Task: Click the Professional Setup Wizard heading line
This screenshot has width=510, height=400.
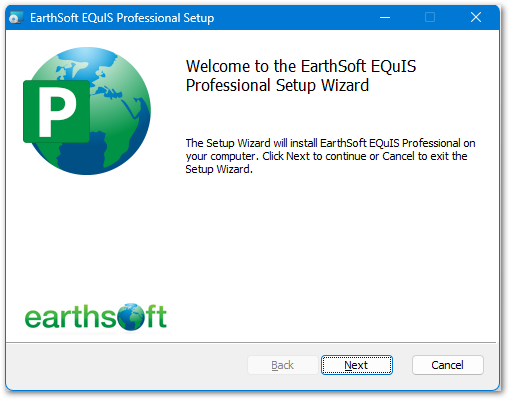Action: pyautogui.click(x=277, y=85)
